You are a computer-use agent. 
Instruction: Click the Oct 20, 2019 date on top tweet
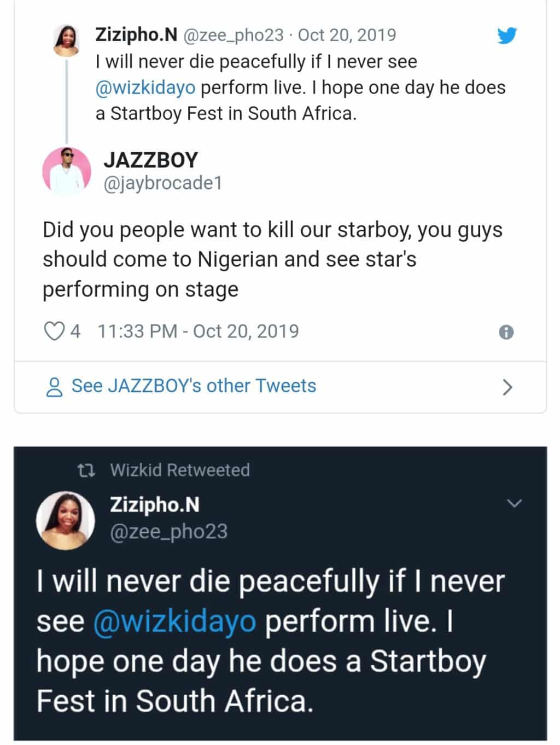347,35
